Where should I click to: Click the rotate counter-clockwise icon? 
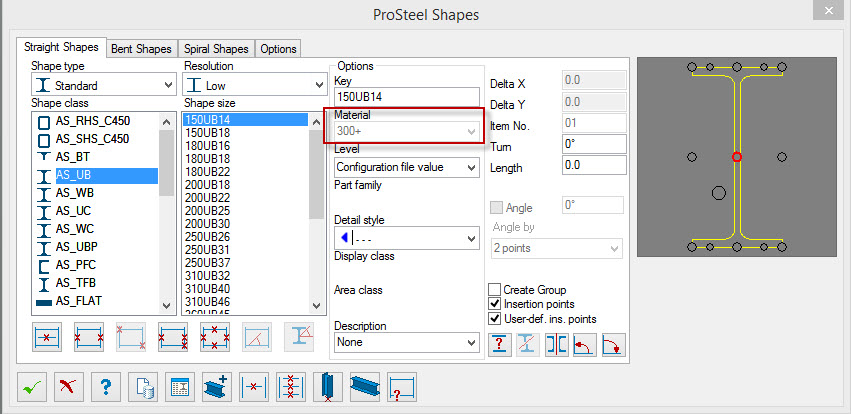point(585,345)
